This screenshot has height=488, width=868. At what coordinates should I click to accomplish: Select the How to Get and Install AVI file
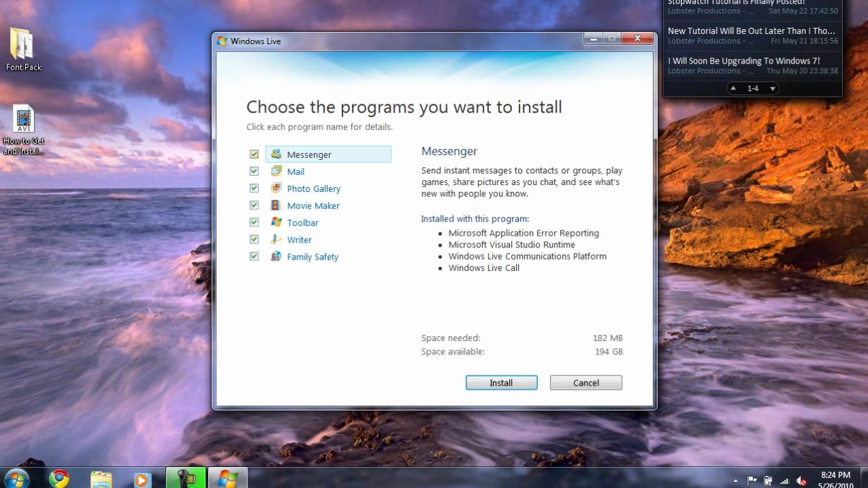pos(24,130)
